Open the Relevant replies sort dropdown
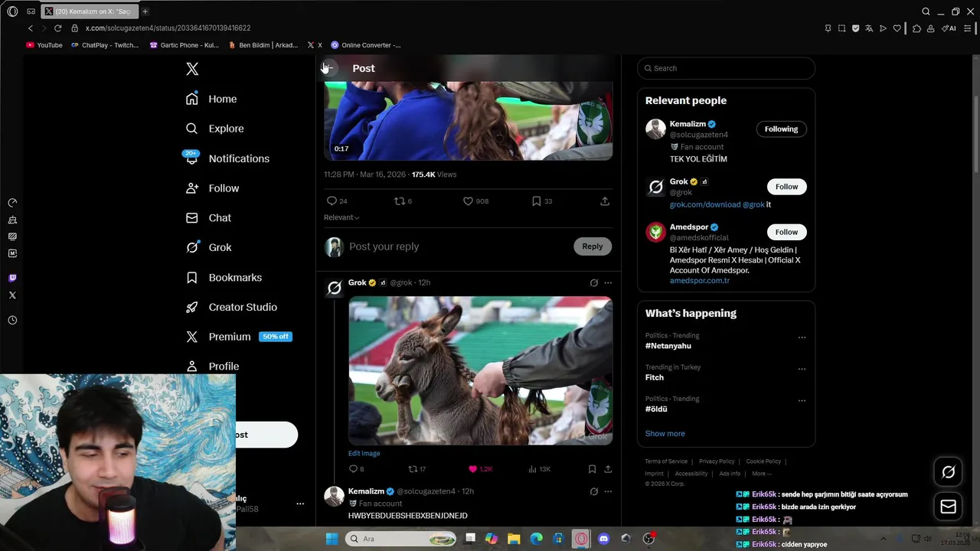Screen dimensions: 980x551 341,217
